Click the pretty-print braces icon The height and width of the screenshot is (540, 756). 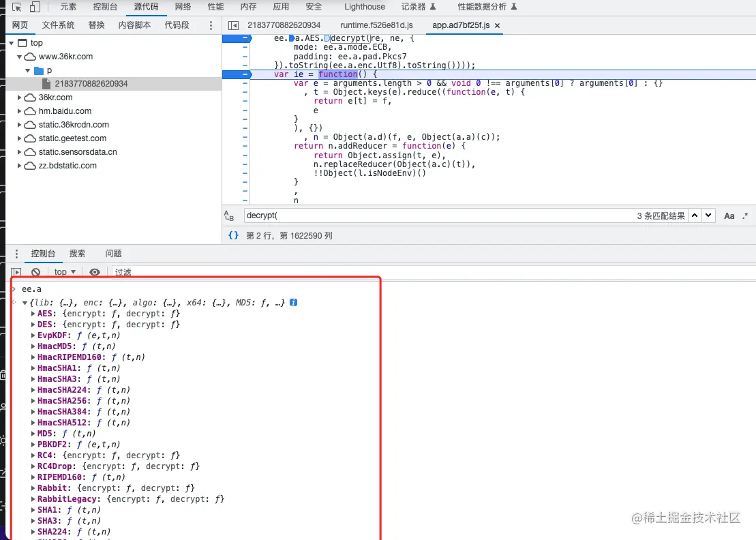click(x=233, y=235)
